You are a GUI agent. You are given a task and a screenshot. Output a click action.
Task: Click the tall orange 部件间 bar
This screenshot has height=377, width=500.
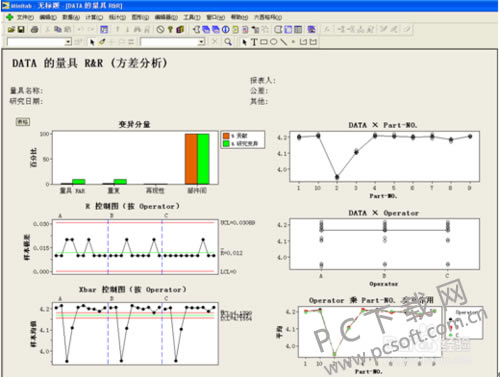tap(191, 159)
